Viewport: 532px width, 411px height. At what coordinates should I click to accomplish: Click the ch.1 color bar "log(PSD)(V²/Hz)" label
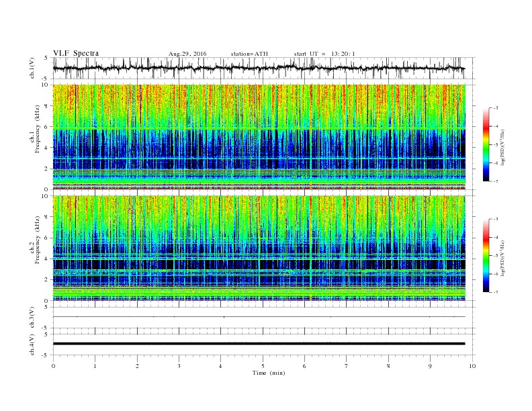point(503,148)
